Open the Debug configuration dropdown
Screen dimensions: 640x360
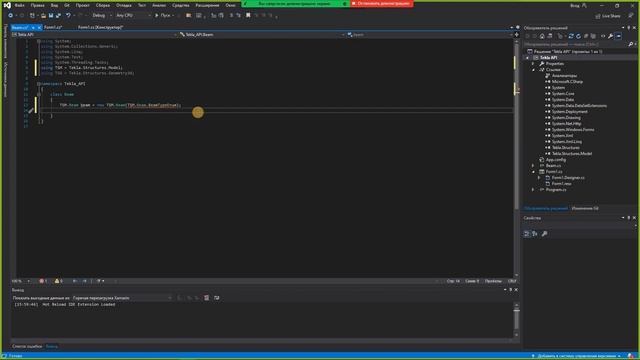[102, 16]
